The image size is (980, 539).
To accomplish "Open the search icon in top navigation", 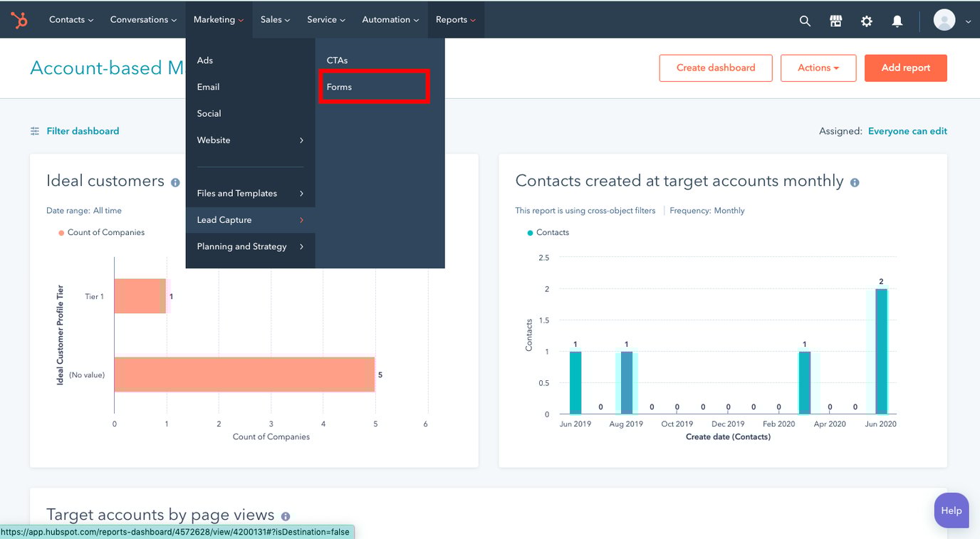I will coord(804,21).
